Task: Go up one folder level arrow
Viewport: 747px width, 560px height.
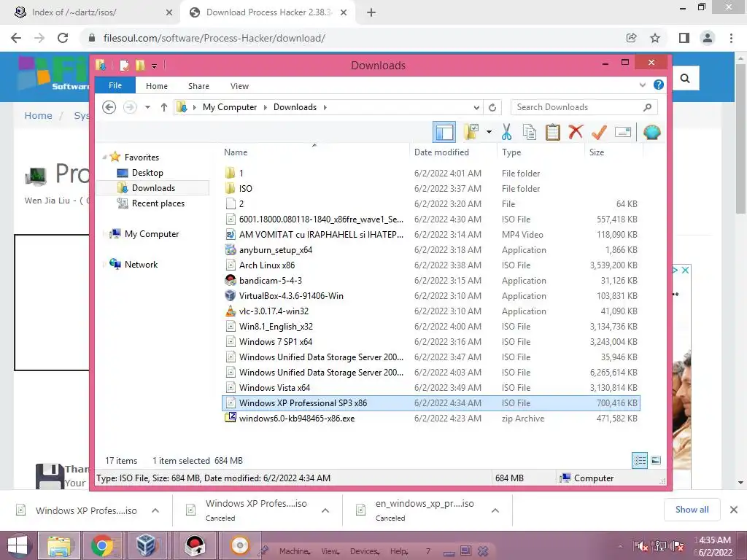Action: (164, 107)
